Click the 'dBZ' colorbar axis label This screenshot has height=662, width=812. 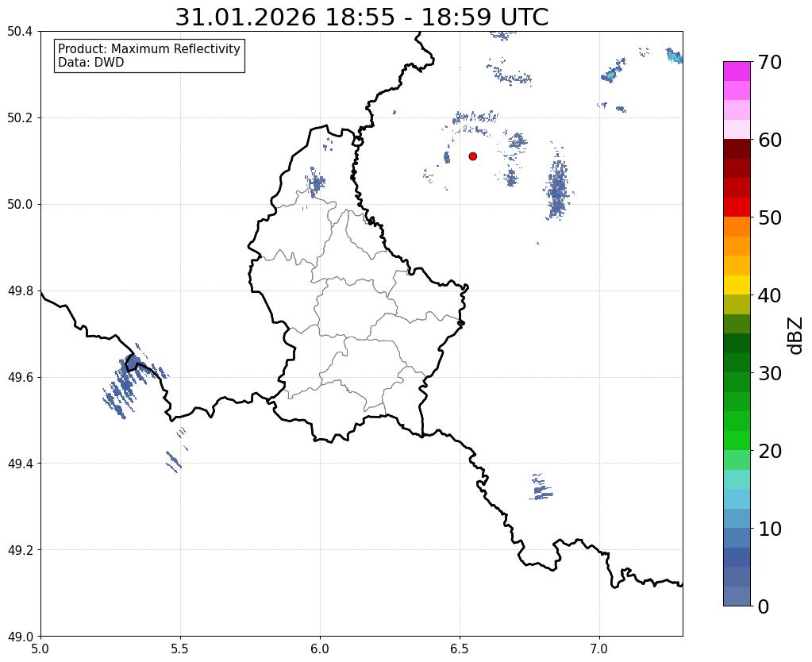point(796,336)
